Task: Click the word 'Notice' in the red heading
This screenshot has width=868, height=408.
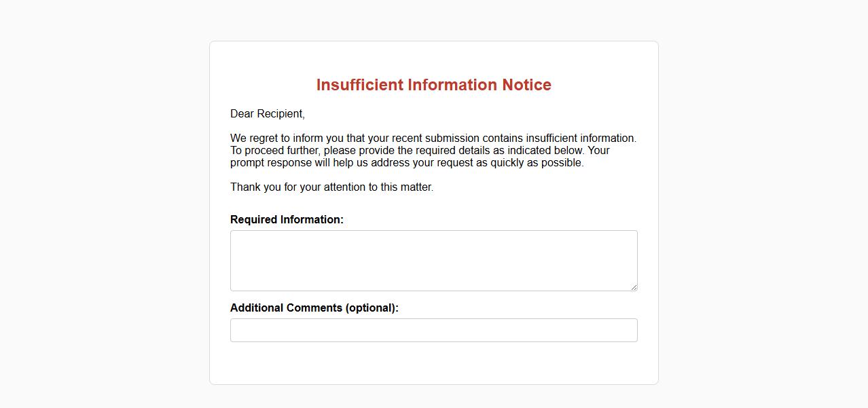Action: (x=526, y=85)
